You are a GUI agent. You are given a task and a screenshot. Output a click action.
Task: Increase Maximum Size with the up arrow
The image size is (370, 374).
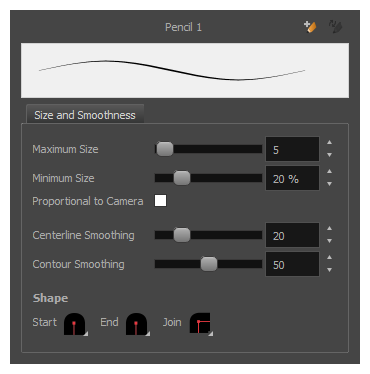point(329,142)
